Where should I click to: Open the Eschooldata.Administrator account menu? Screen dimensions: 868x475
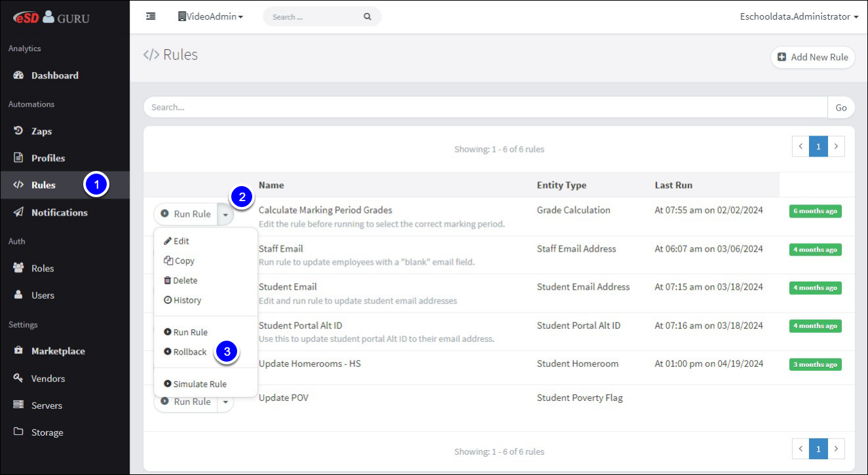tap(799, 16)
